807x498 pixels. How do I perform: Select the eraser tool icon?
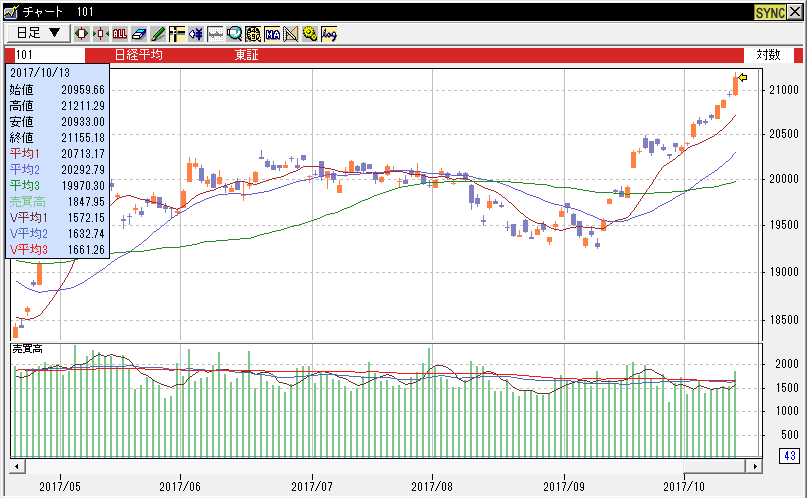coord(139,33)
